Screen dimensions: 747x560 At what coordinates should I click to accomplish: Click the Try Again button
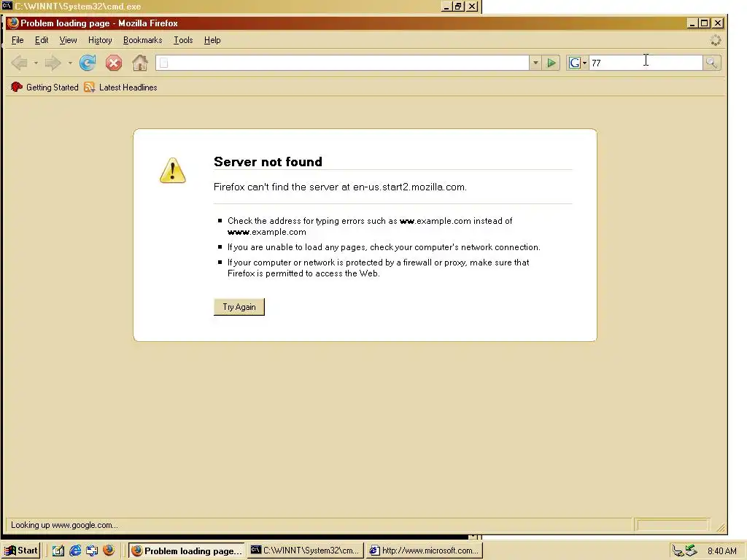point(239,307)
